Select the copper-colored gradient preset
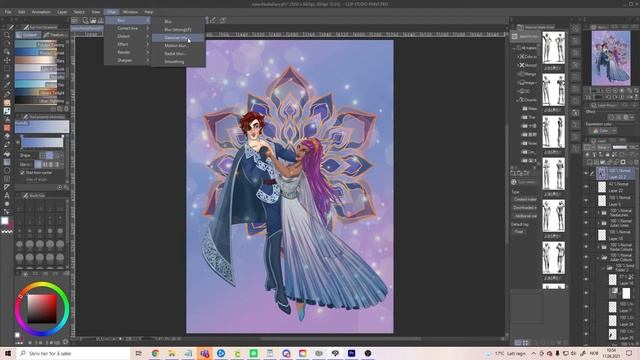 pos(36,60)
